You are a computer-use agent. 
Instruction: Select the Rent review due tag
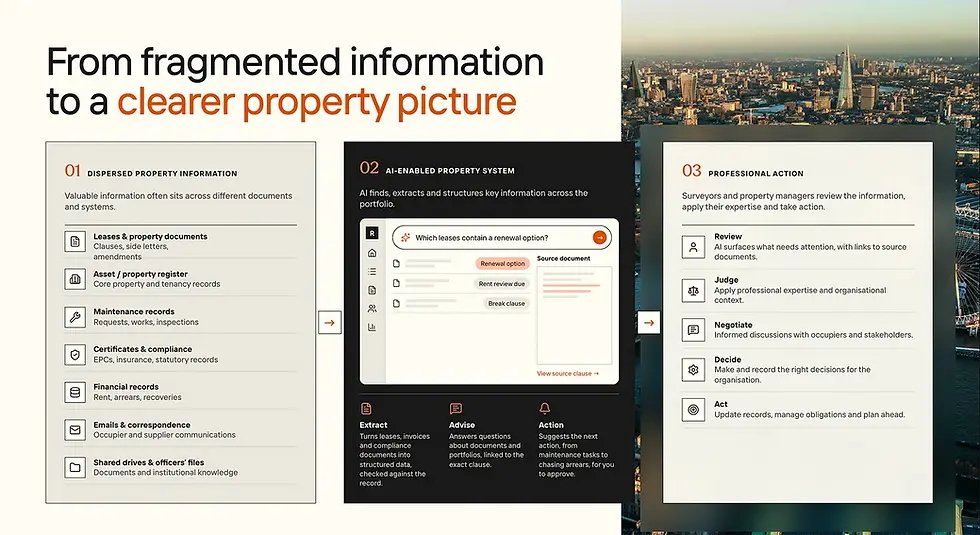[x=502, y=284]
